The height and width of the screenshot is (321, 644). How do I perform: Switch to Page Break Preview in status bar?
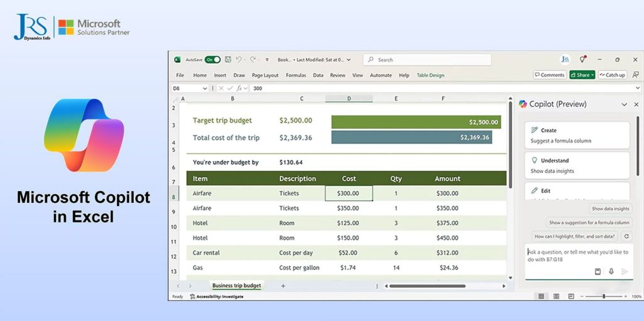[x=571, y=297]
